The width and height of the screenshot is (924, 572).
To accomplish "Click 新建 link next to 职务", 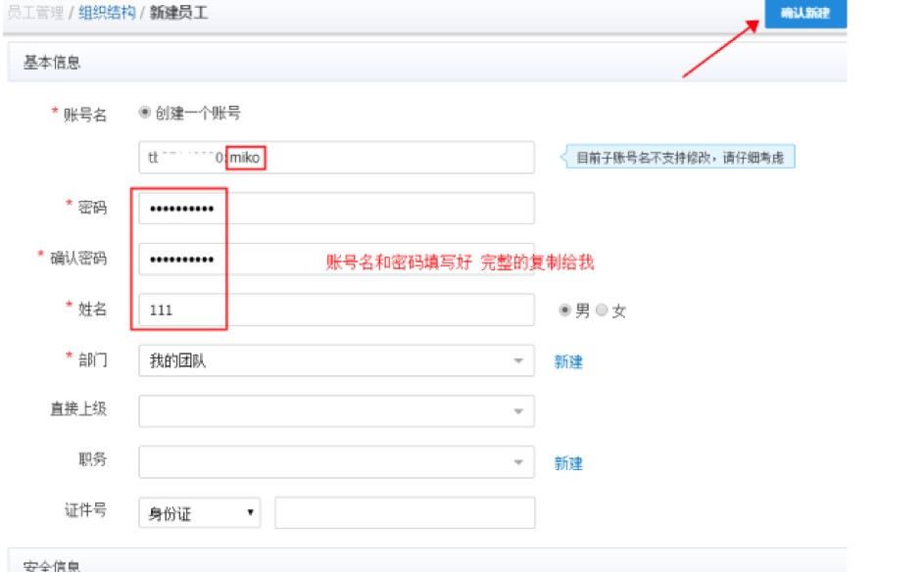I will [x=568, y=463].
